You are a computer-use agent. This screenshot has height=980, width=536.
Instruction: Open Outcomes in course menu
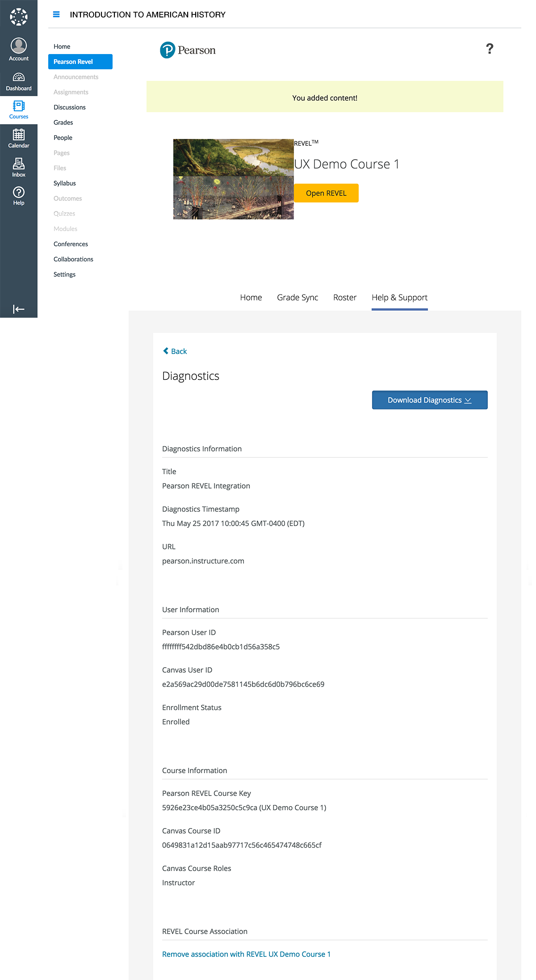68,198
